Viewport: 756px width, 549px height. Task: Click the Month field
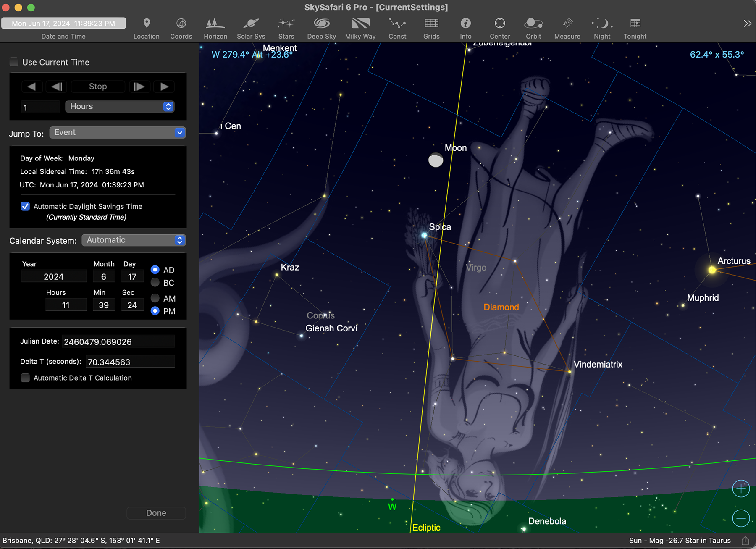pos(104,276)
